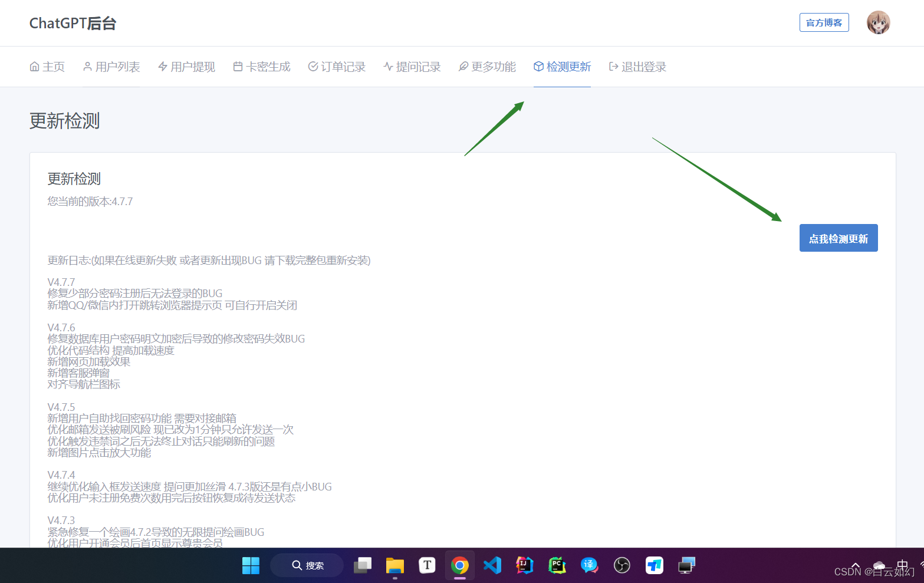This screenshot has height=583, width=924.
Task: Open the translator app in the taskbar
Action: click(589, 565)
